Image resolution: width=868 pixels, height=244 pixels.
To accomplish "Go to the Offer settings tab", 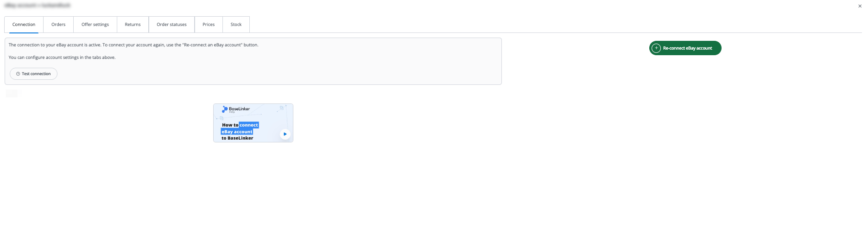I will click(x=95, y=25).
